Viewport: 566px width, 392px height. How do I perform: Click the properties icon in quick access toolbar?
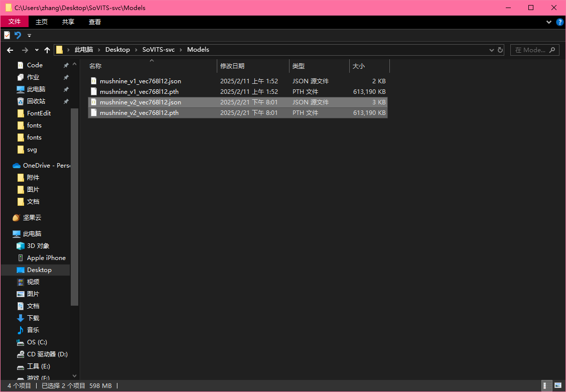(7, 35)
